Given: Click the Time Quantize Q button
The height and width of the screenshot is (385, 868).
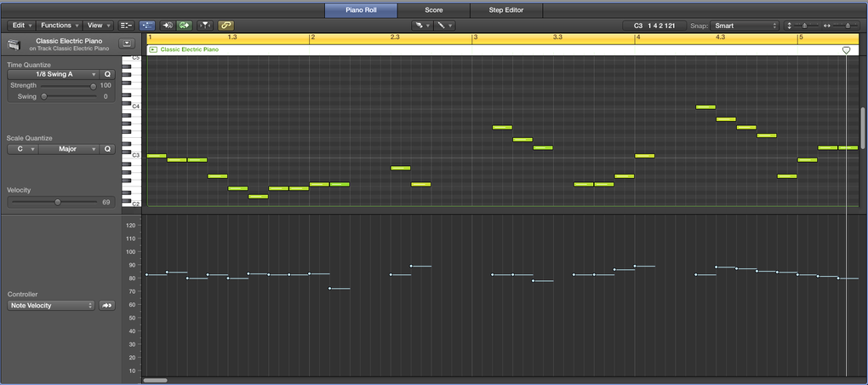Looking at the screenshot, I should coord(107,74).
